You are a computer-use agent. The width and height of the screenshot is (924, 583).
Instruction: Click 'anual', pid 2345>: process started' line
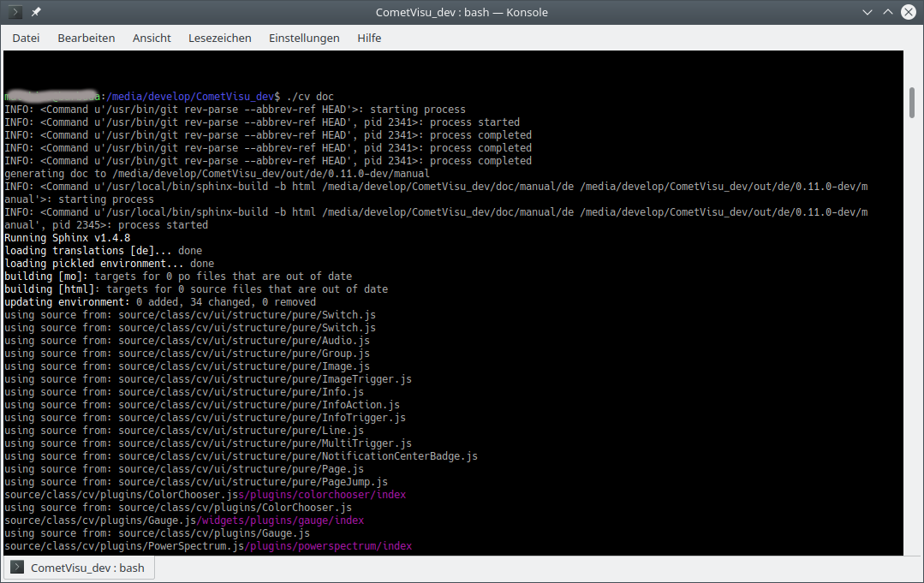[106, 225]
